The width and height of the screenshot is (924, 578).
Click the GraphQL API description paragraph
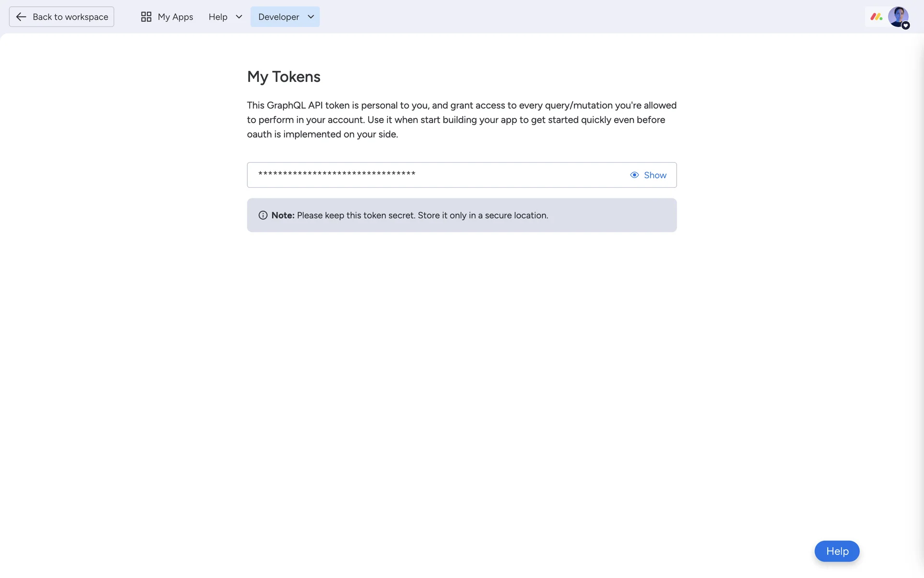pyautogui.click(x=461, y=119)
